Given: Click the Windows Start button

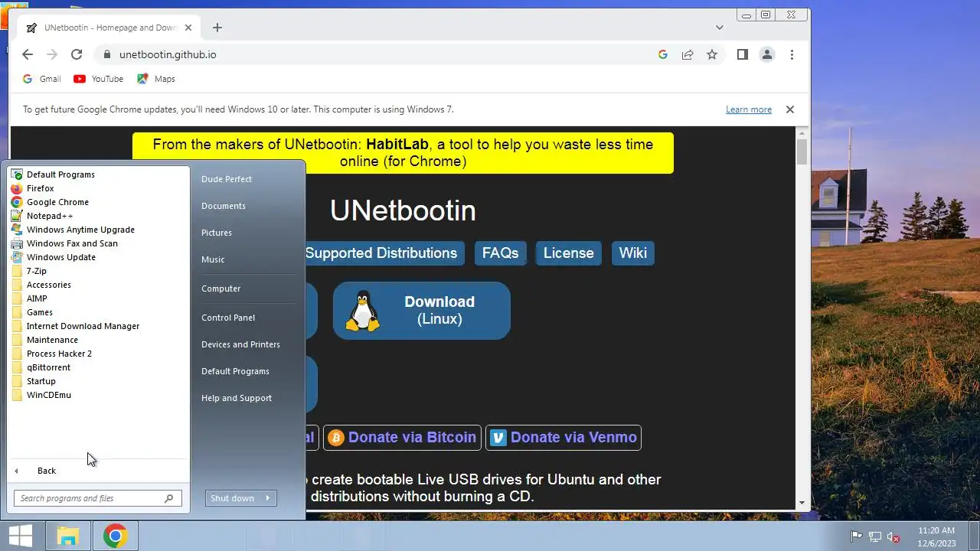Looking at the screenshot, I should 21,536.
